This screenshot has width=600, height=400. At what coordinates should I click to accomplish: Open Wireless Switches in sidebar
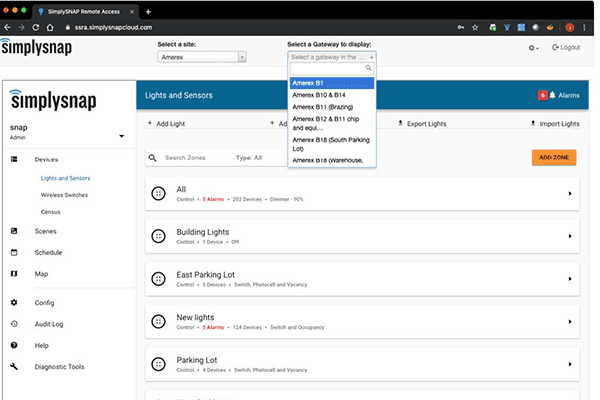[64, 195]
